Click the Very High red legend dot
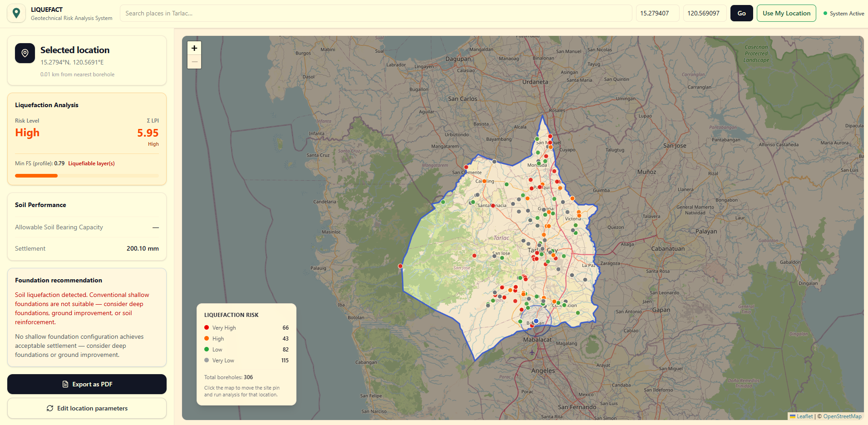 coord(207,327)
